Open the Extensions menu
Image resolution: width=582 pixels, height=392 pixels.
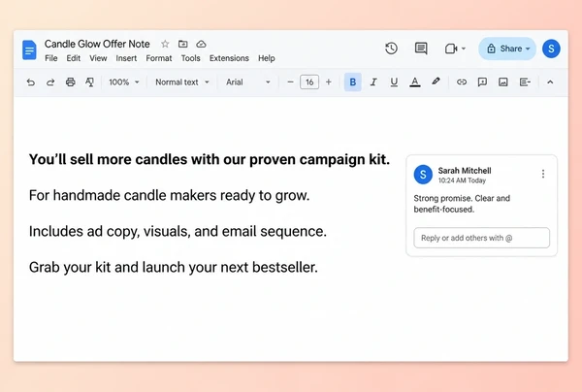click(229, 58)
